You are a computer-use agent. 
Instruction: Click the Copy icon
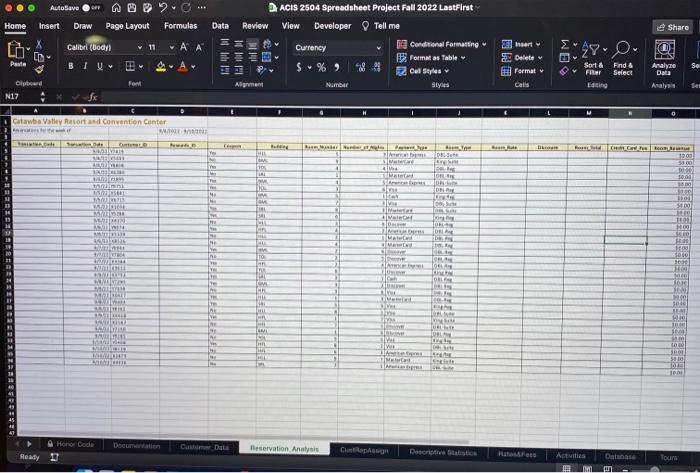pos(39,57)
